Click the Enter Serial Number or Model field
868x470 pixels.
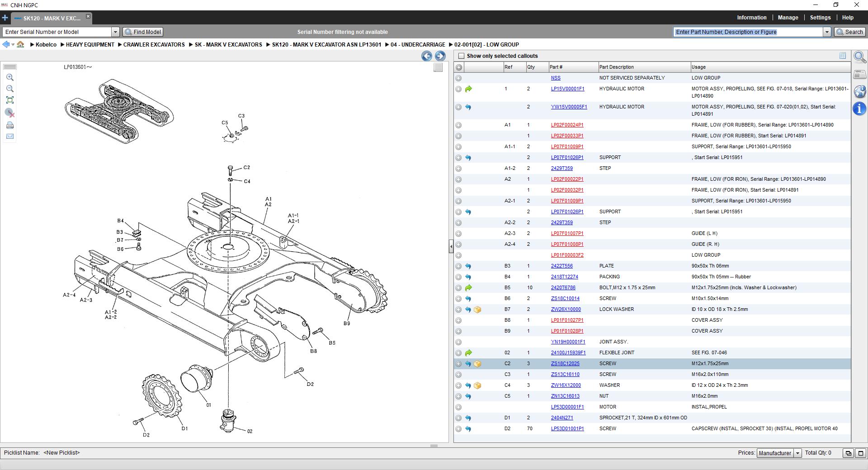click(x=57, y=32)
